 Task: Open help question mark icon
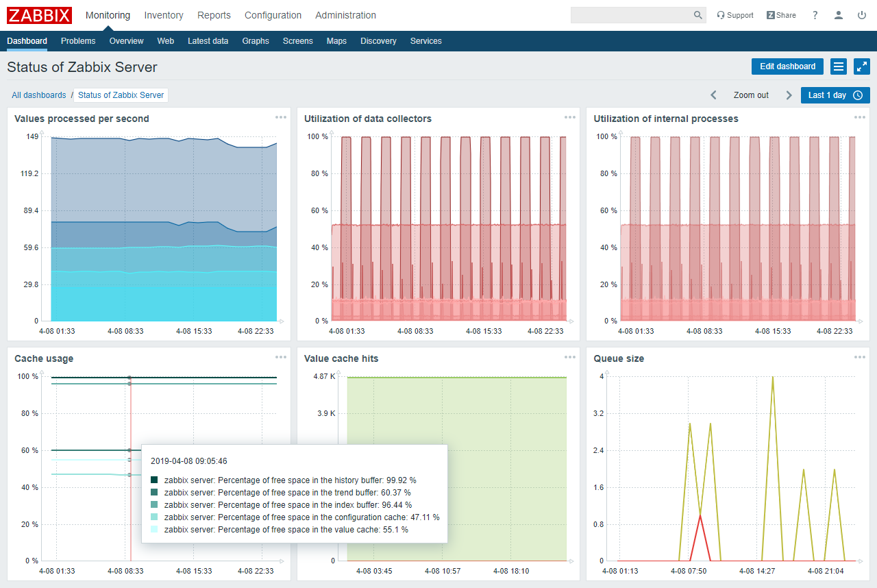(x=815, y=15)
